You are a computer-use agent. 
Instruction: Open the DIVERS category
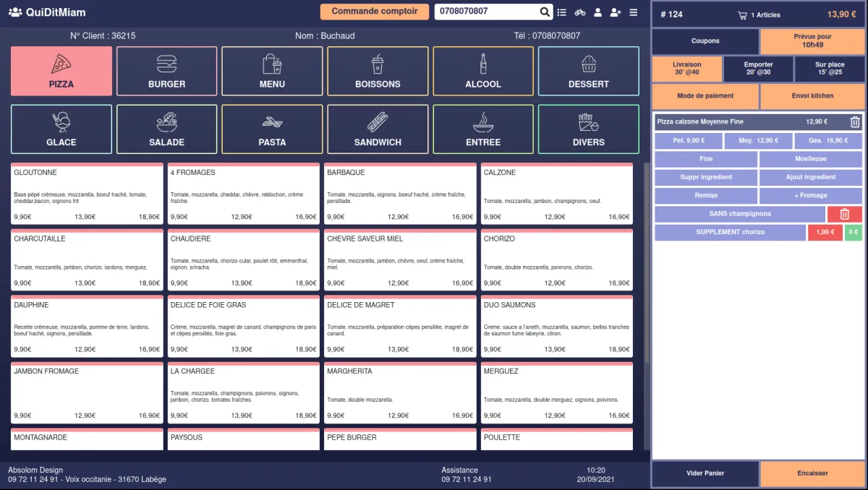coord(589,129)
